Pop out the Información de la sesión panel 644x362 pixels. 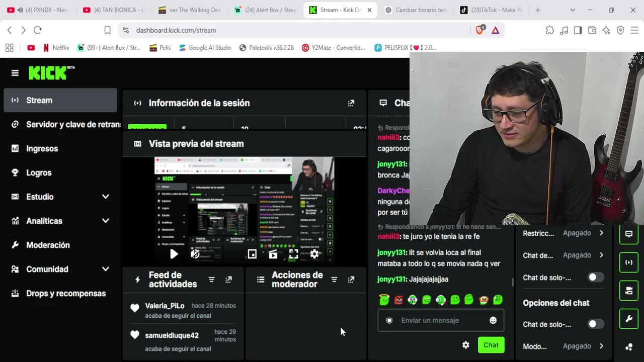coord(351,103)
